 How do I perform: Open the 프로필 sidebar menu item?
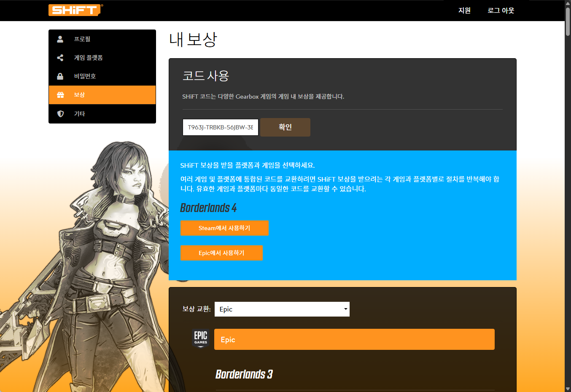[x=102, y=39]
